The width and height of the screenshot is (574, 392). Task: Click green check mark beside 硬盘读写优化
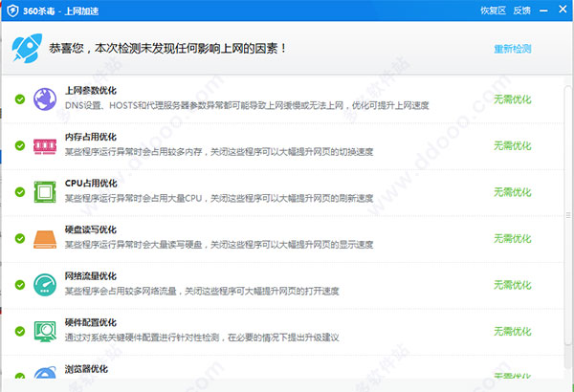[x=20, y=238]
